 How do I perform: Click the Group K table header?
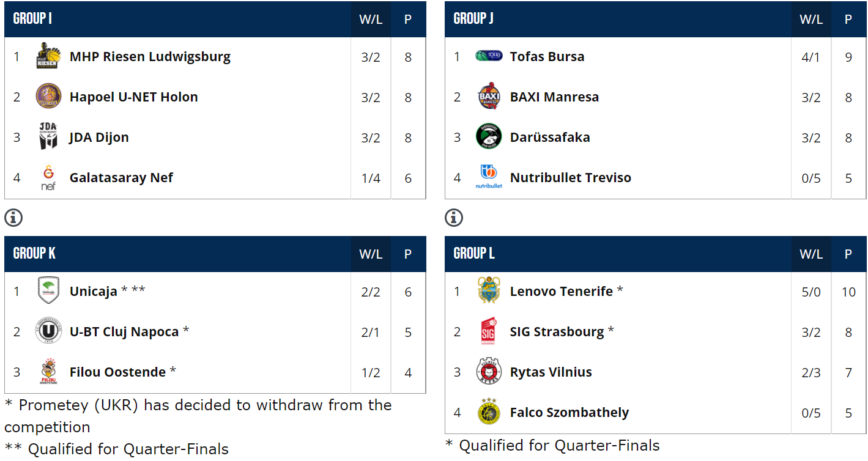click(34, 254)
